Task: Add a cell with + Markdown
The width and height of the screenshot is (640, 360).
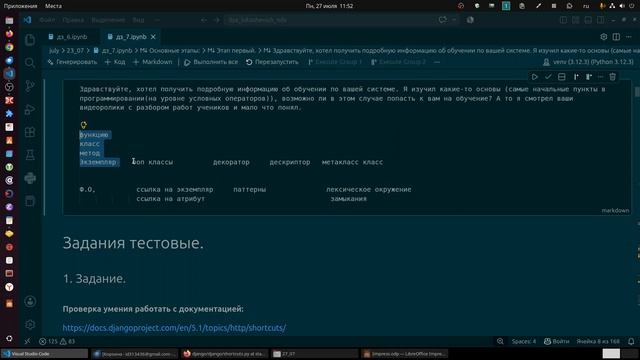Action: pos(153,62)
